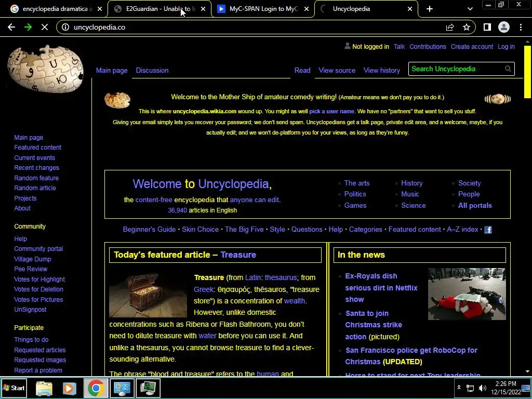
Task: Expand the tab search dropdown
Action: 470,9
